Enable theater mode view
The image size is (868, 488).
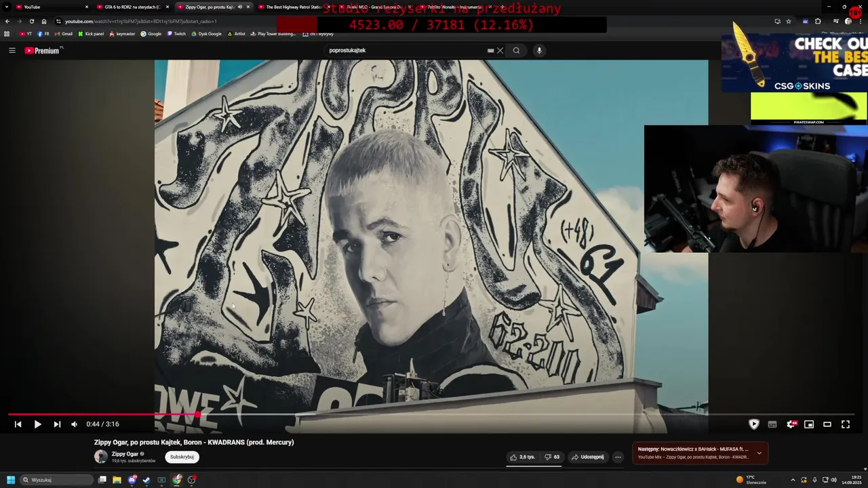coord(827,424)
